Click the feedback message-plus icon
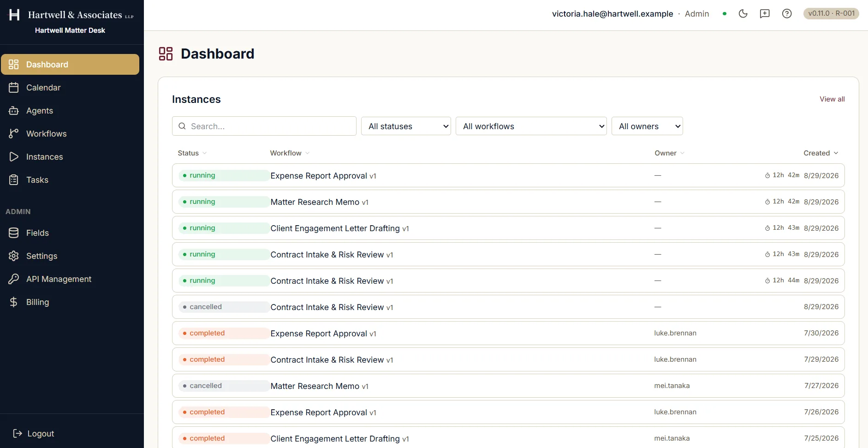The width and height of the screenshot is (868, 448). click(765, 13)
